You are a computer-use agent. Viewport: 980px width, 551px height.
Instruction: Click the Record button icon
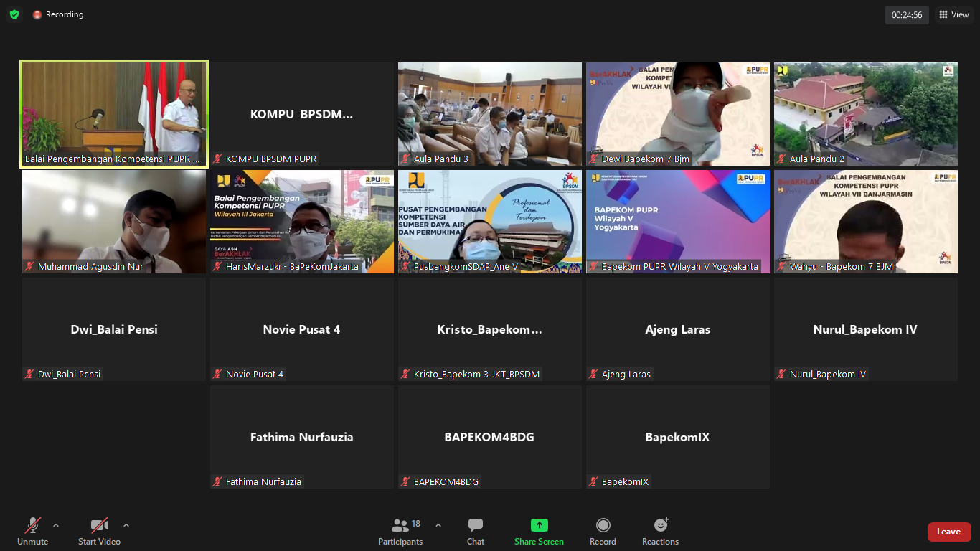tap(603, 525)
